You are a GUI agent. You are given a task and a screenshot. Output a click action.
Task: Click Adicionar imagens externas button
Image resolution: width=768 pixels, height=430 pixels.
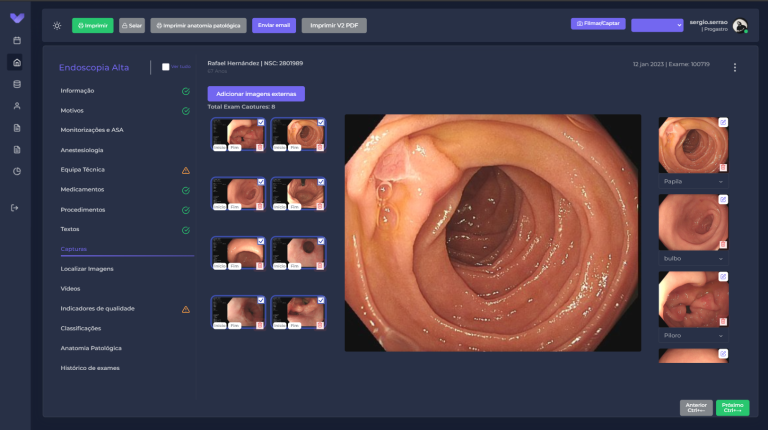(x=256, y=94)
